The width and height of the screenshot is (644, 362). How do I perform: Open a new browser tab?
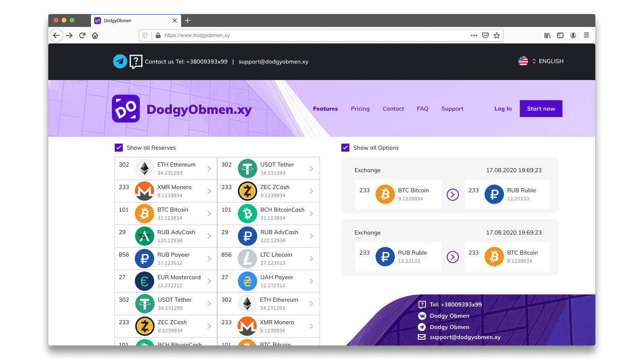[188, 21]
